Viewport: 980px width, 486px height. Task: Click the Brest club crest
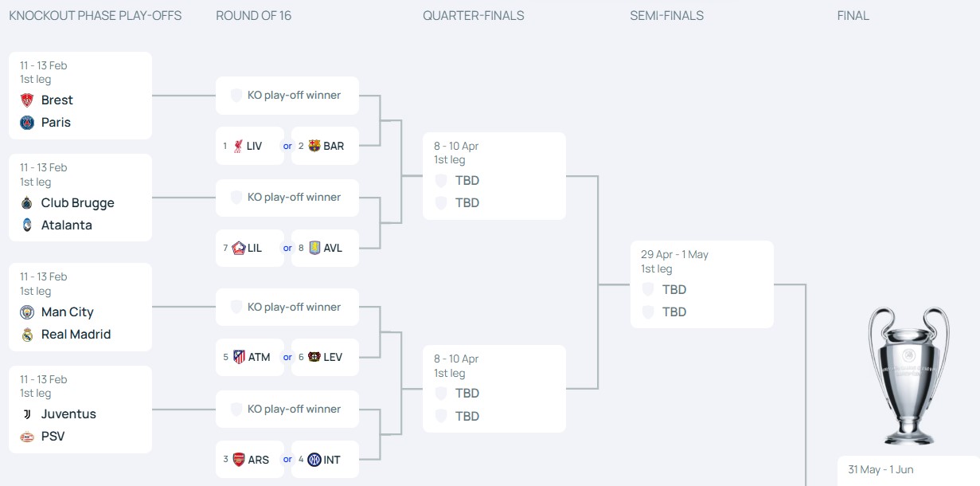pos(27,100)
